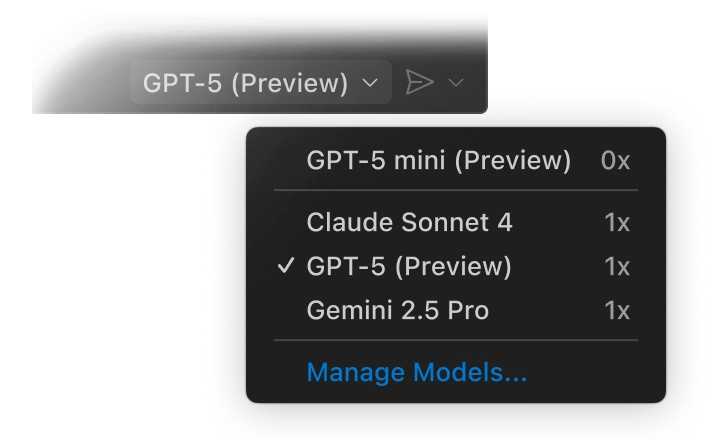
Task: Click the checkmark beside GPT-5 (Preview)
Action: coord(285,266)
